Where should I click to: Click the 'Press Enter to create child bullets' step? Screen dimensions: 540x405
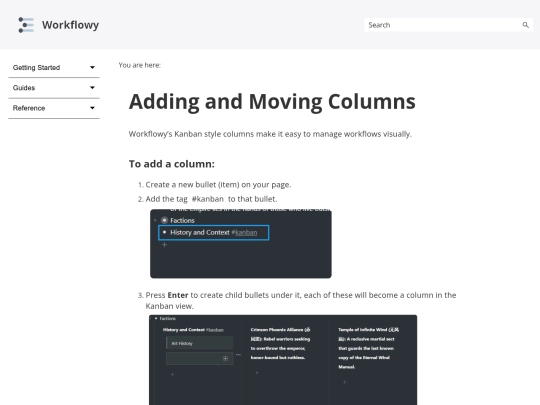pyautogui.click(x=301, y=300)
